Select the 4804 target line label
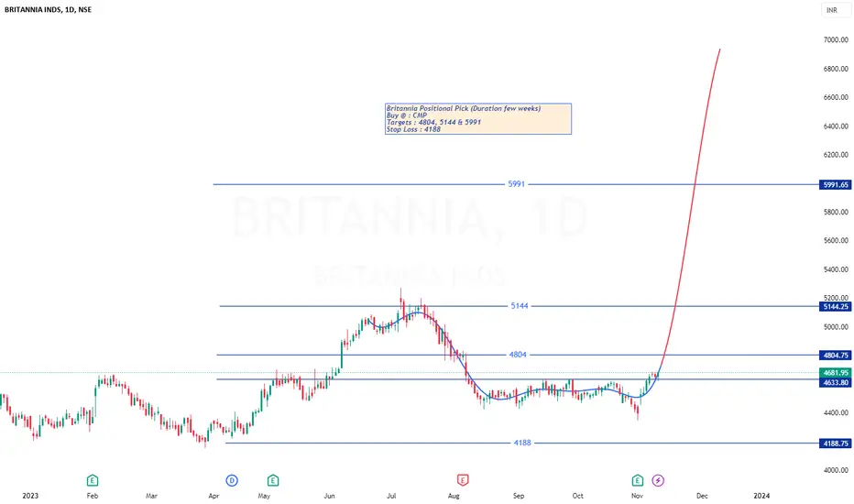The image size is (854, 504). click(x=518, y=354)
